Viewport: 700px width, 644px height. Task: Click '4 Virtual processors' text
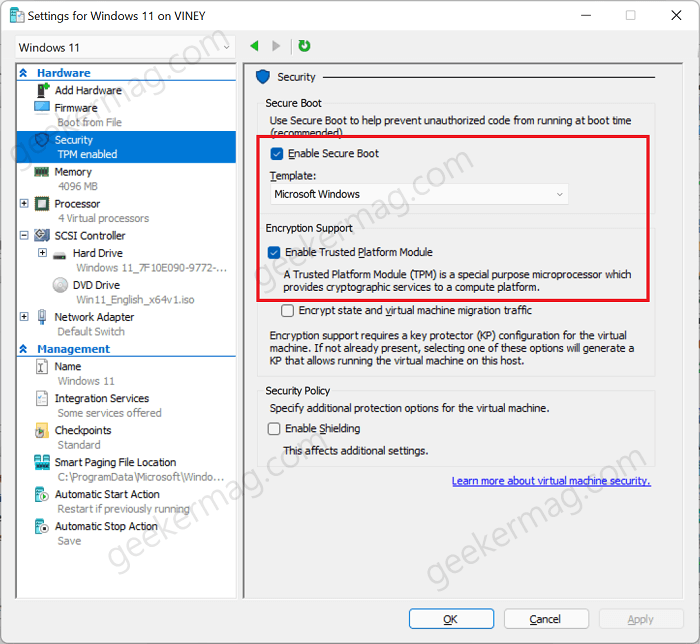104,218
